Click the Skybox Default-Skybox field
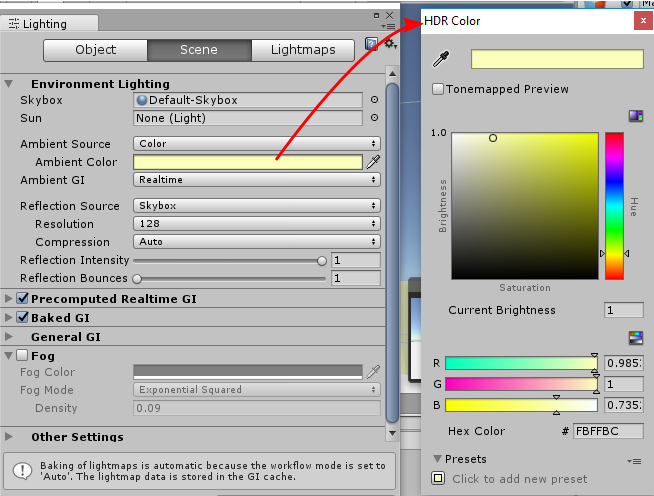Viewport: 654px width, 496px height. coord(248,100)
